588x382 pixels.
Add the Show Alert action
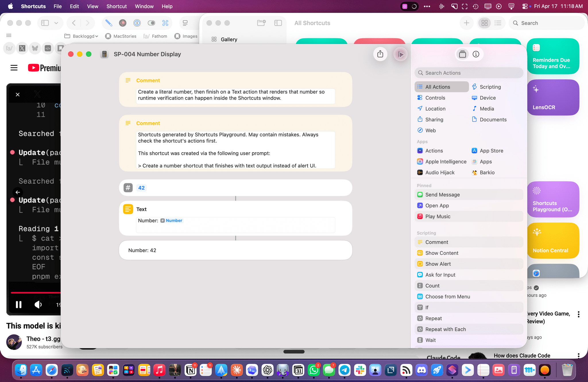(438, 264)
